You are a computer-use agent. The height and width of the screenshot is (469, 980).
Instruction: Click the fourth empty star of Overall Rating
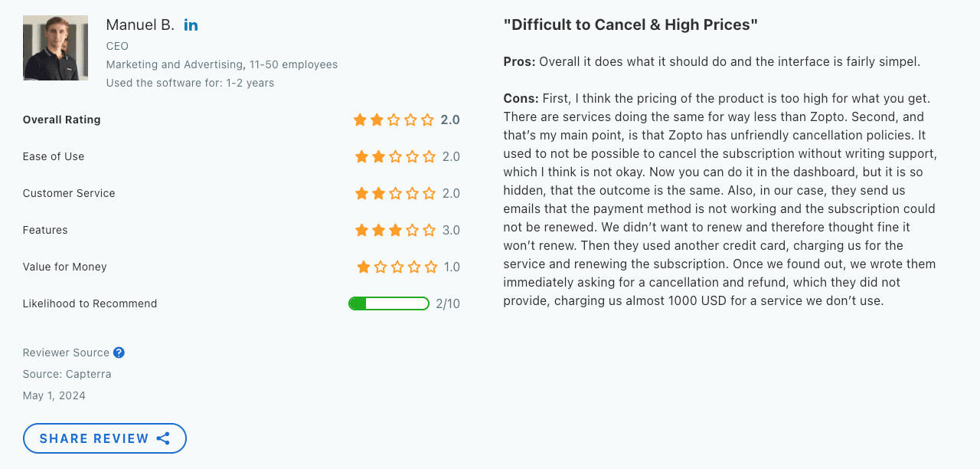point(411,120)
